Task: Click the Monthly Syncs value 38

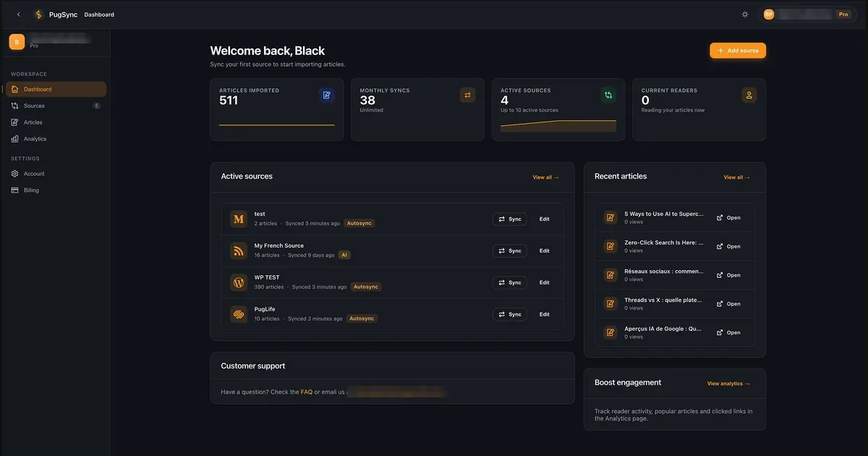Action: [367, 101]
